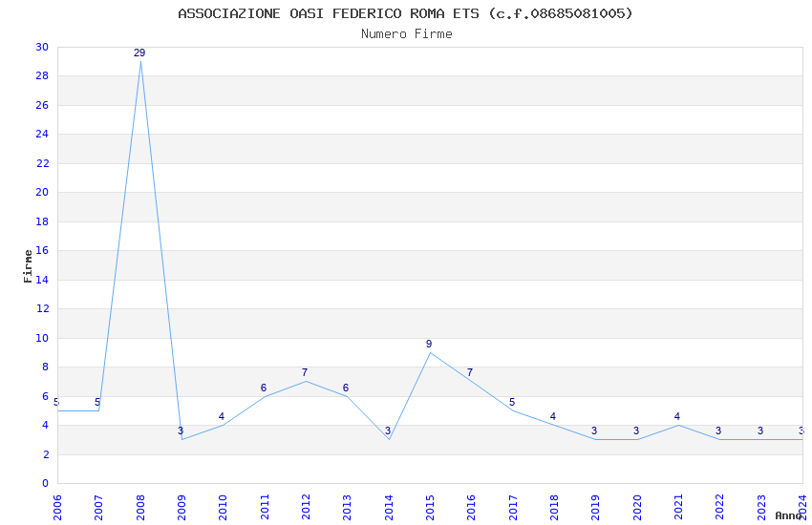Click year 2015 on the x-axis
Viewport: 812px width, 525px height.
(430, 508)
